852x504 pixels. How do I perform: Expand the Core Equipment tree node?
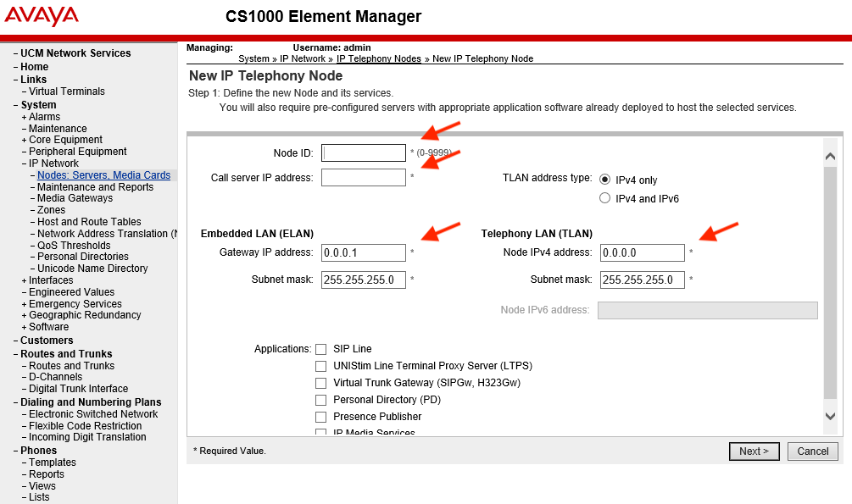tap(24, 140)
